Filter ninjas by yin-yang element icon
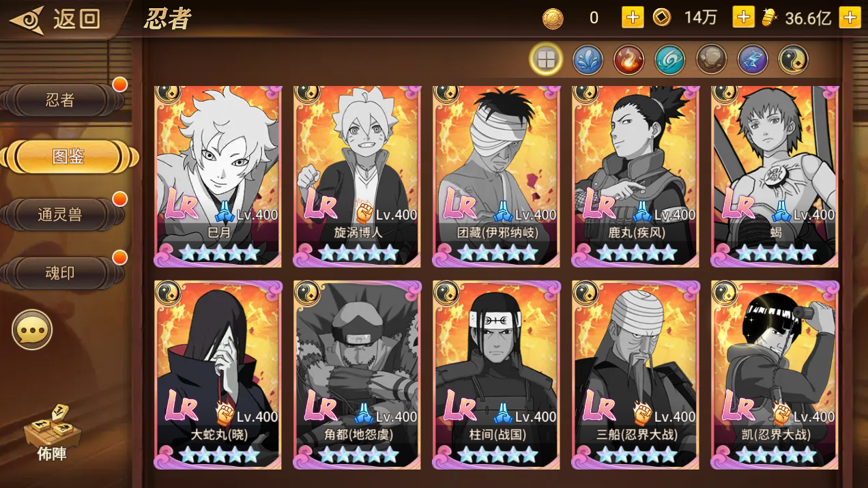The height and width of the screenshot is (488, 868). click(x=793, y=59)
